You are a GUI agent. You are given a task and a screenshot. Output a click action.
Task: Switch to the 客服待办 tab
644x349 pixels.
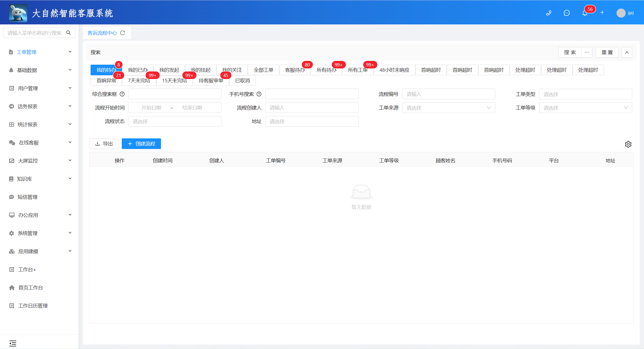tap(295, 70)
